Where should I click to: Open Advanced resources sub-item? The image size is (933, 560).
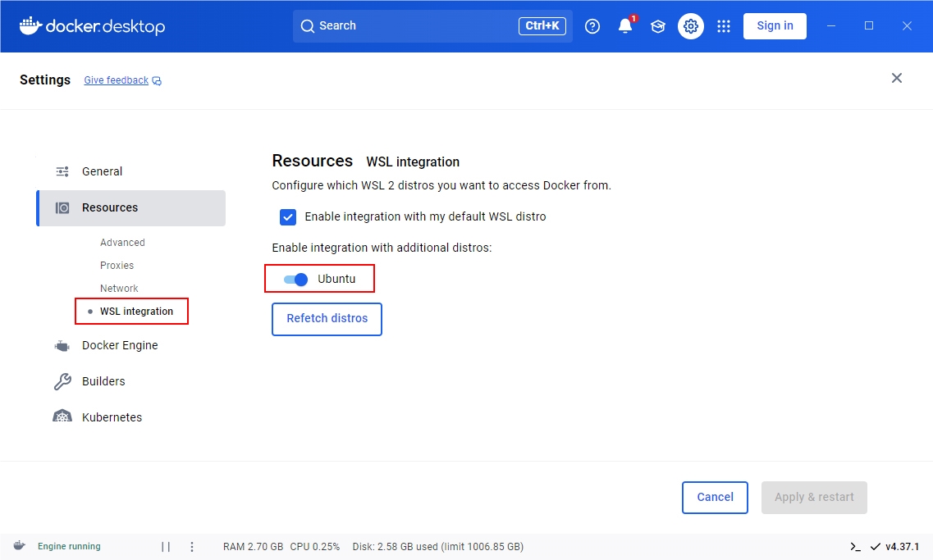click(122, 243)
